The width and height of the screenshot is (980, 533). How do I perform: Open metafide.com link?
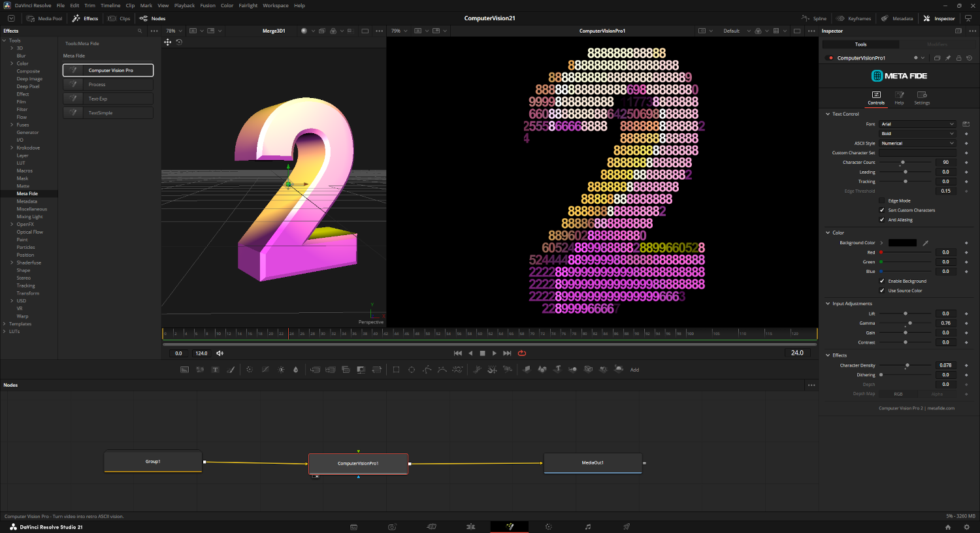[x=941, y=408]
